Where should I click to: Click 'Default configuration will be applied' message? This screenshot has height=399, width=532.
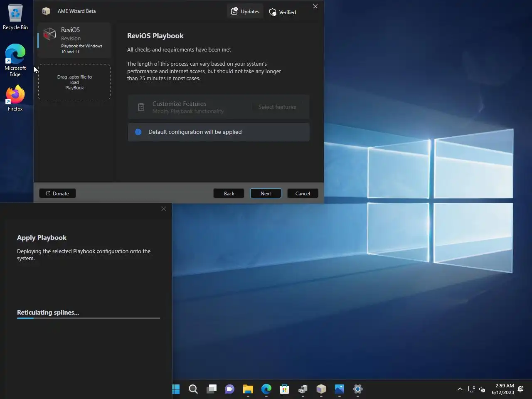click(x=195, y=132)
